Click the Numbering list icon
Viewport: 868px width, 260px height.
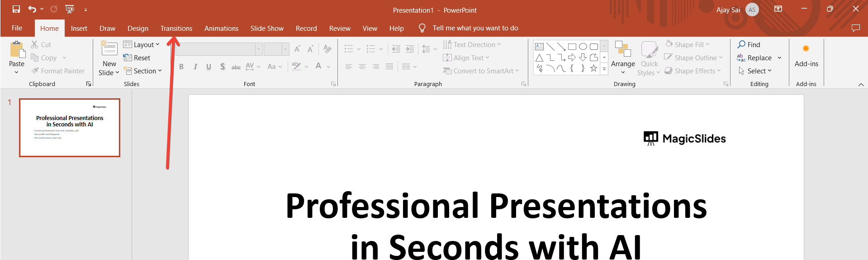click(371, 49)
